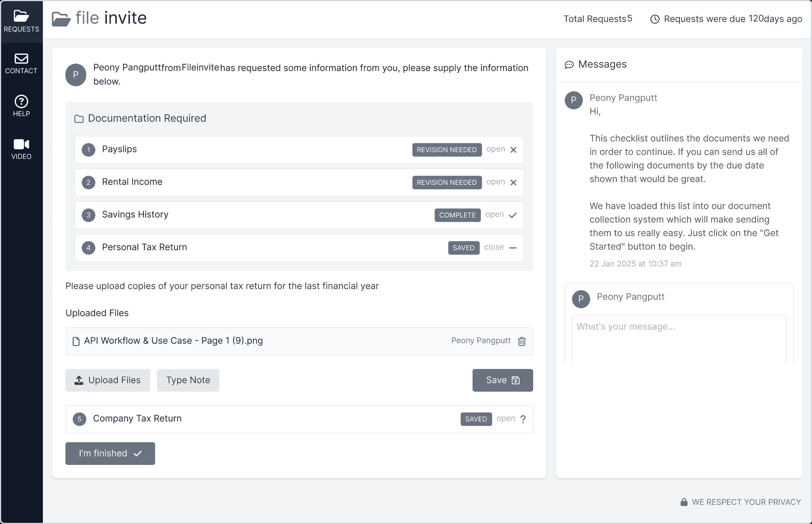Click the minus icon on Personal Tax Return
The height and width of the screenshot is (524, 812).
click(513, 248)
